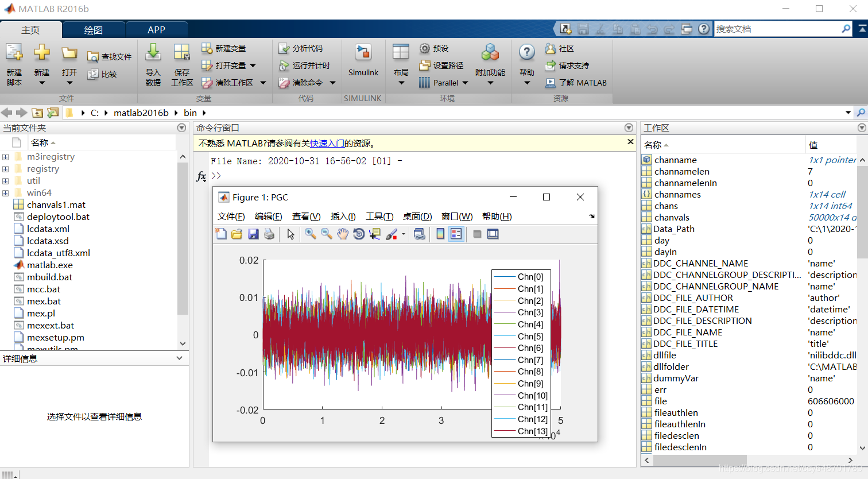This screenshot has height=479, width=868.
Task: Toggle the Rotate 3D tool
Action: 359,234
